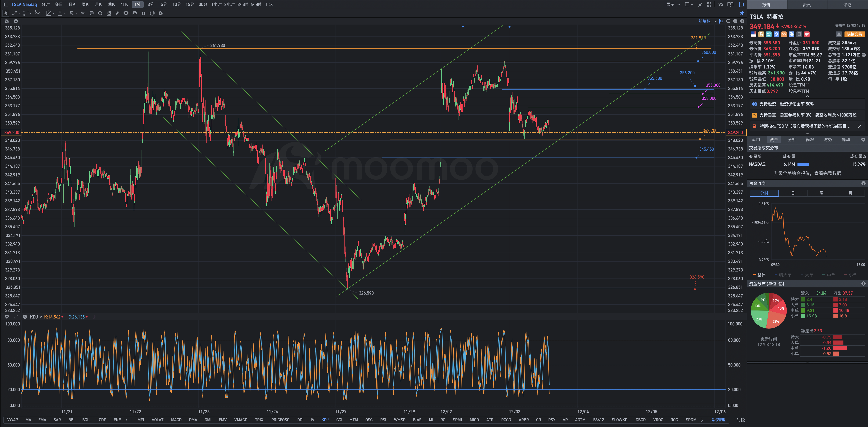Image resolution: width=868 pixels, height=427 pixels.
Task: Dismiss the FSD V13 news banner
Action: (x=860, y=126)
